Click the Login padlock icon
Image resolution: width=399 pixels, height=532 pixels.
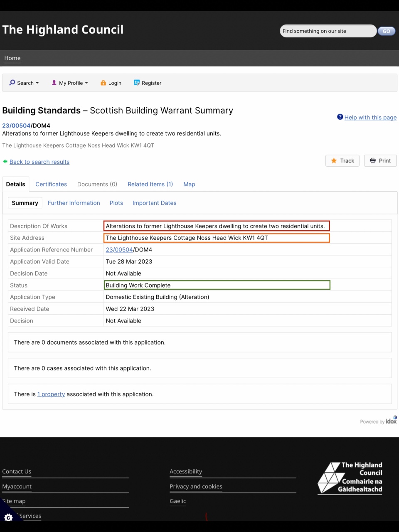[x=103, y=83]
